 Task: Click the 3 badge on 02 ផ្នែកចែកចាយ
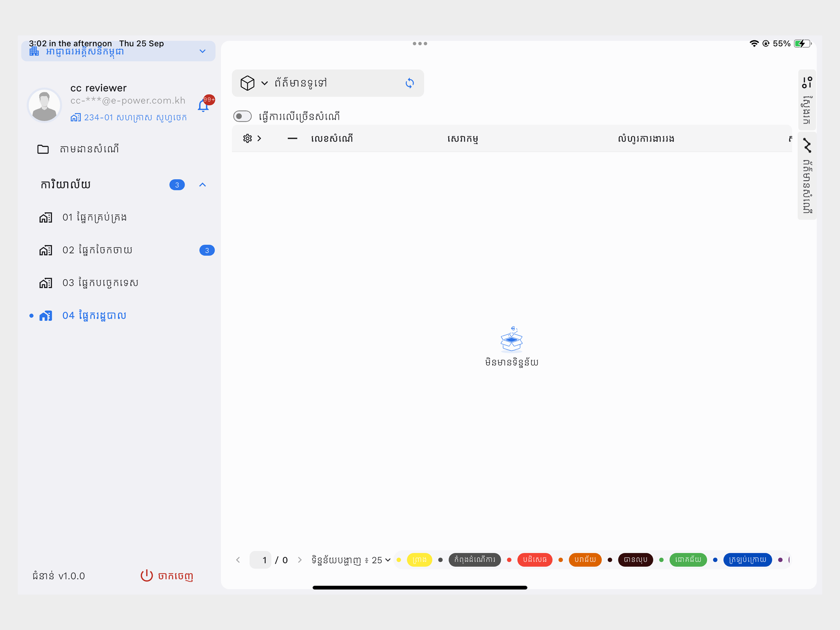pos(207,250)
